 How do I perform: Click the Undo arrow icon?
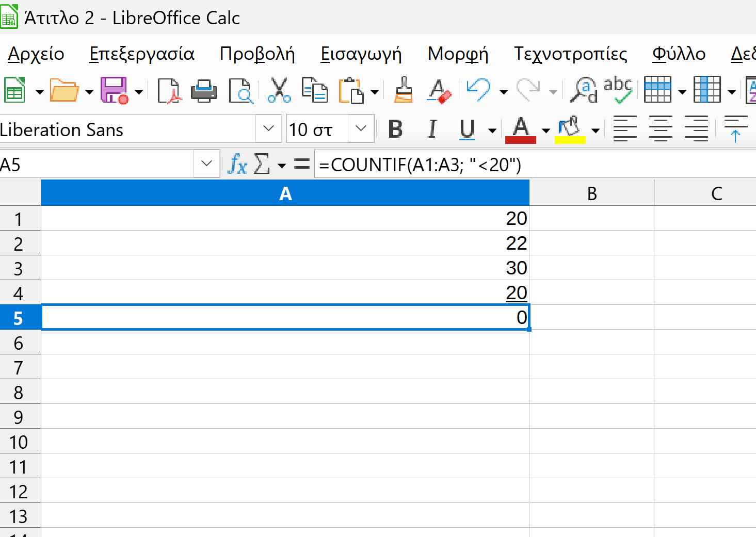coord(478,91)
